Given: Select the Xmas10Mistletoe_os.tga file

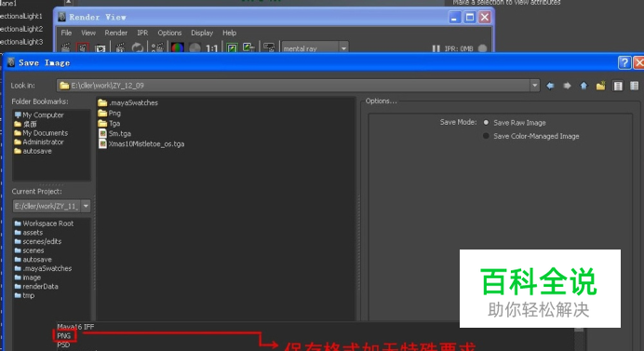Looking at the screenshot, I should click(141, 144).
